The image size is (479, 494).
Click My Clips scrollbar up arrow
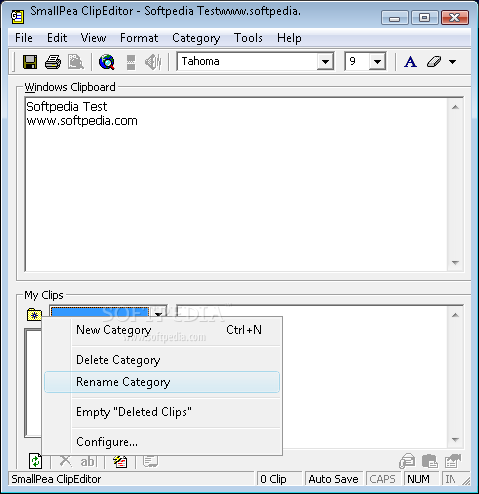455,315
